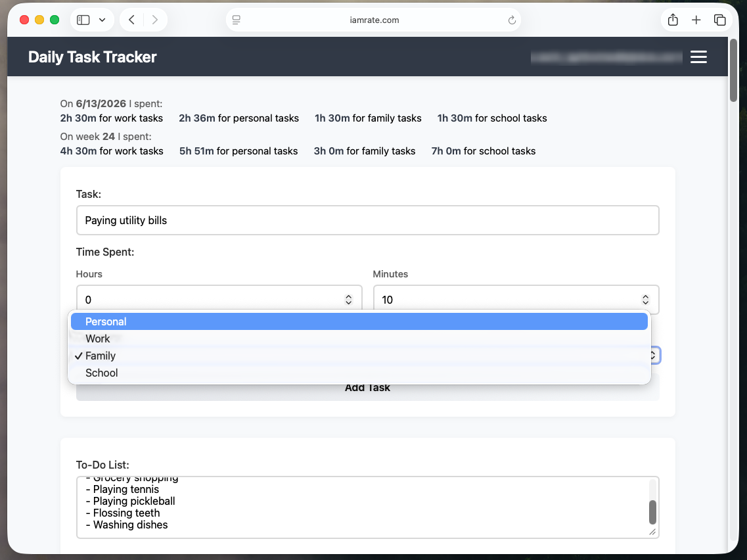This screenshot has width=747, height=560.
Task: Click the Minutes input showing 10
Action: coord(516,299)
